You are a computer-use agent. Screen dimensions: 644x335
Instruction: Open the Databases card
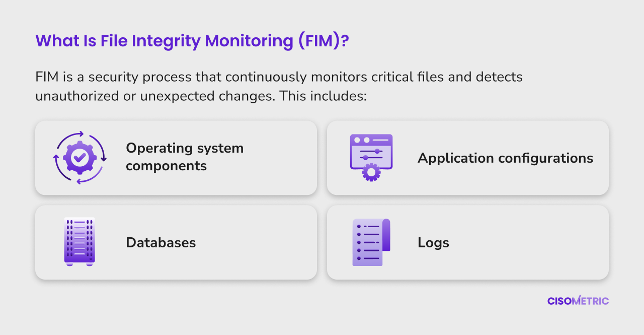(176, 242)
